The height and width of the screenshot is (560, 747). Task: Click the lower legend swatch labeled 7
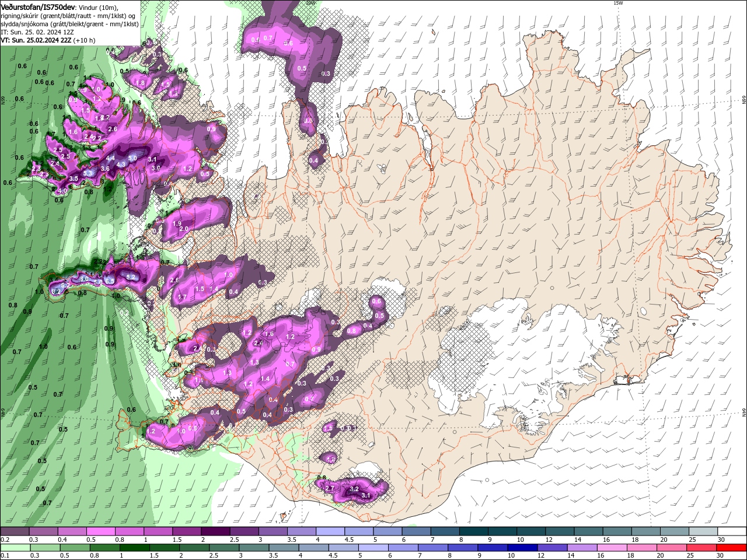(x=433, y=548)
